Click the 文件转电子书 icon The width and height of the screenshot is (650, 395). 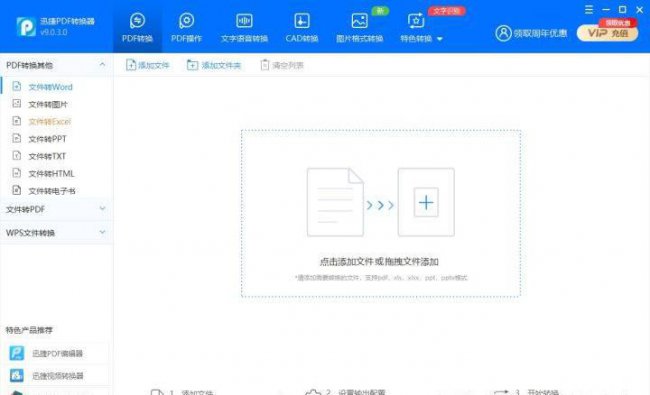17,190
